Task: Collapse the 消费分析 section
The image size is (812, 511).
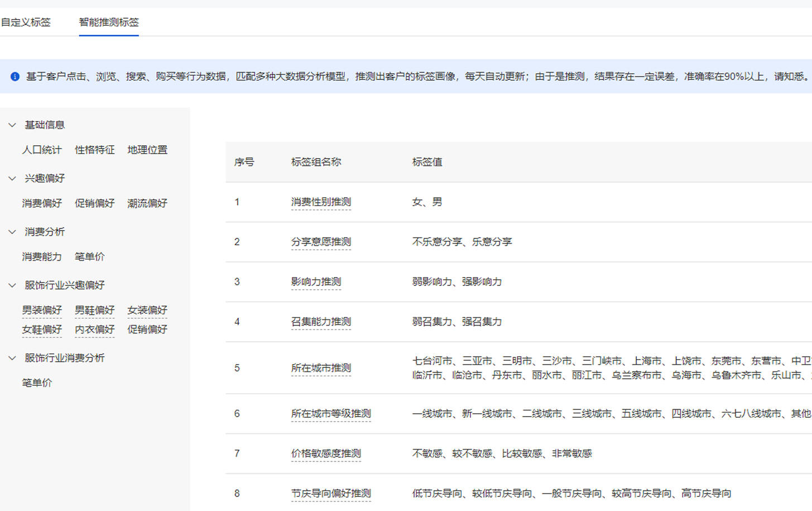Action: point(12,231)
